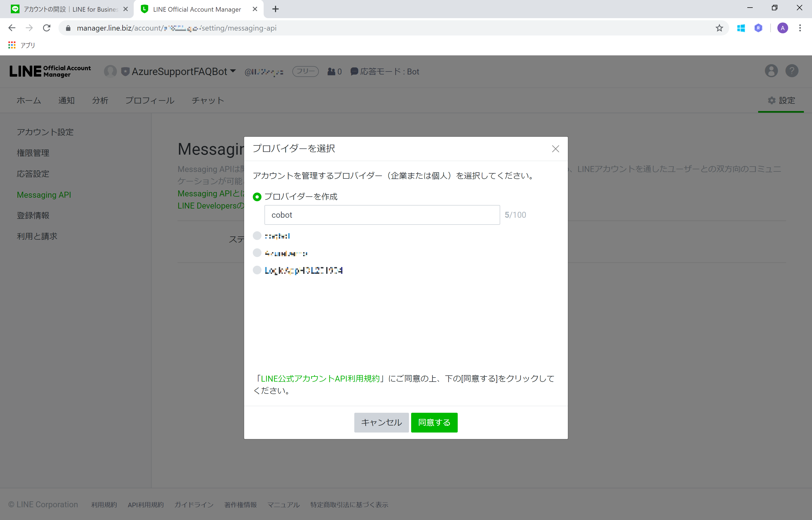Bookmark the page with the star icon
This screenshot has height=520, width=812.
[x=719, y=28]
